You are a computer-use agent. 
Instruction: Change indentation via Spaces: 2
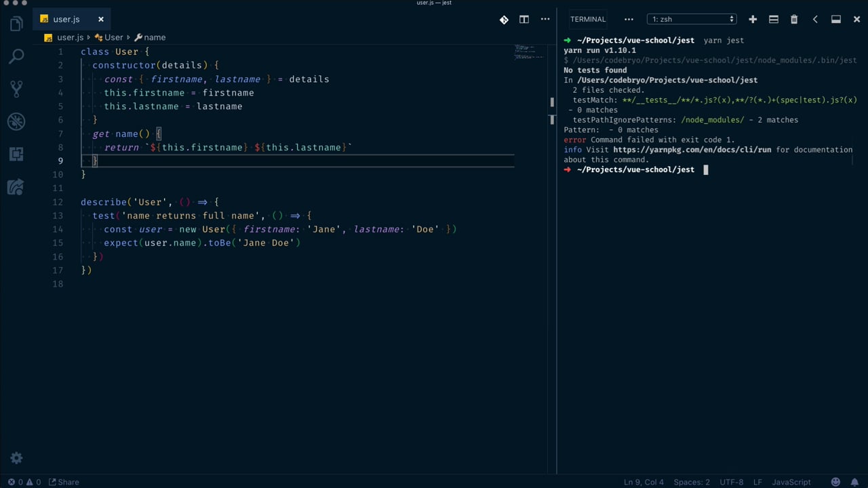click(x=692, y=482)
